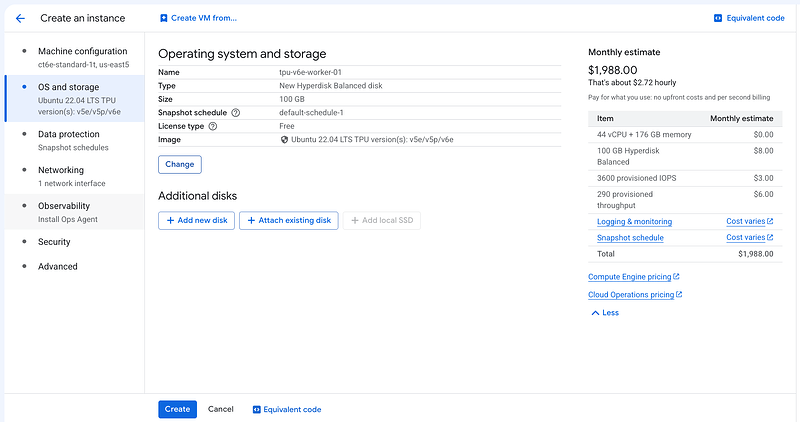The width and height of the screenshot is (800, 422).
Task: Select OS and storage section
Action: [x=75, y=98]
